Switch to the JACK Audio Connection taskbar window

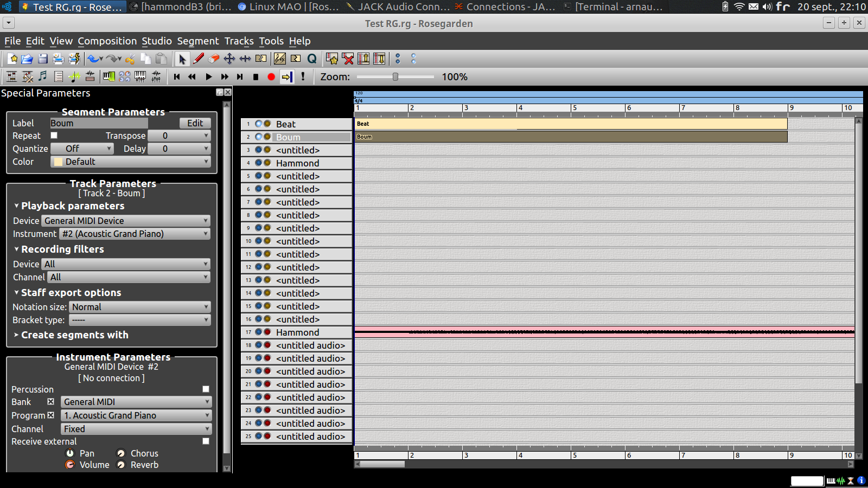click(x=398, y=7)
